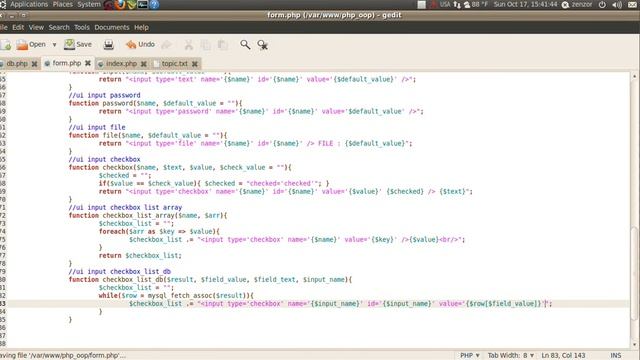This screenshot has width=640, height=360.
Task: Select the Redo arrow icon
Action: coord(166,44)
